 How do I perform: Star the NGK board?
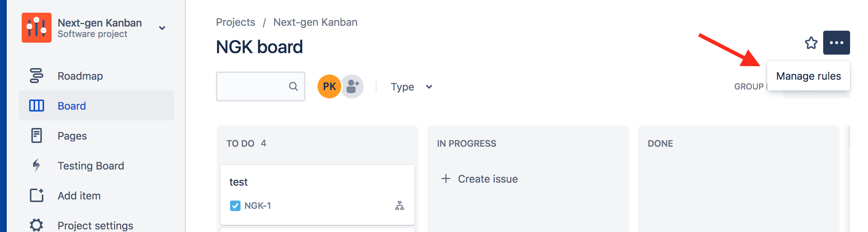[811, 43]
